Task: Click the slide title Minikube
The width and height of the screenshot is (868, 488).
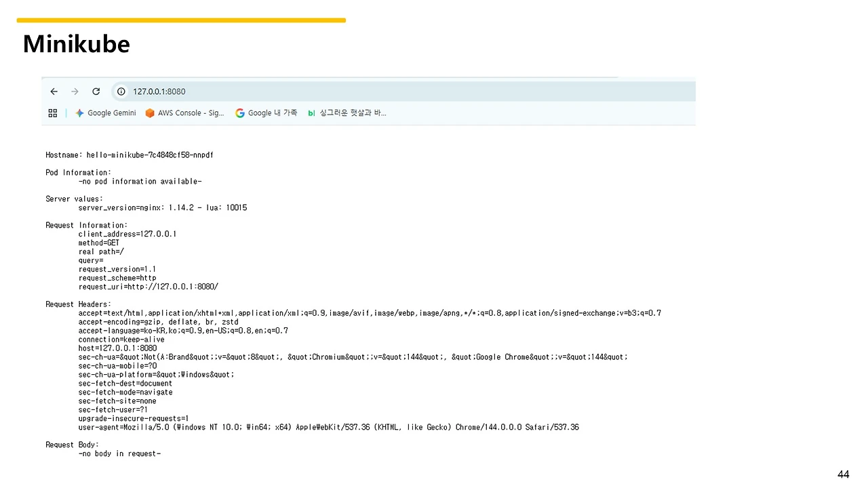Action: pyautogui.click(x=77, y=44)
